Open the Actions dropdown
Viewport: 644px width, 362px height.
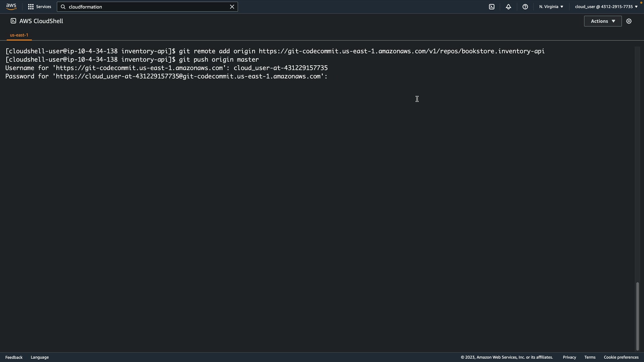pos(603,21)
